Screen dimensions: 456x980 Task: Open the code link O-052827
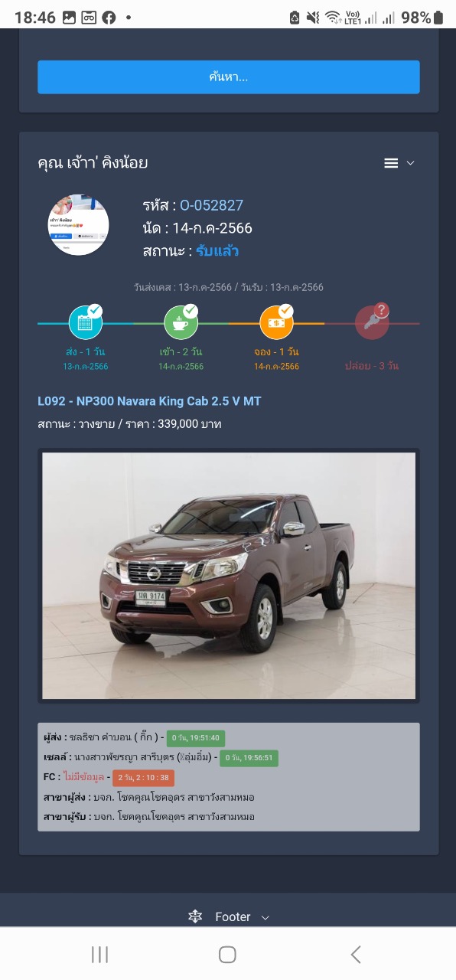(211, 205)
